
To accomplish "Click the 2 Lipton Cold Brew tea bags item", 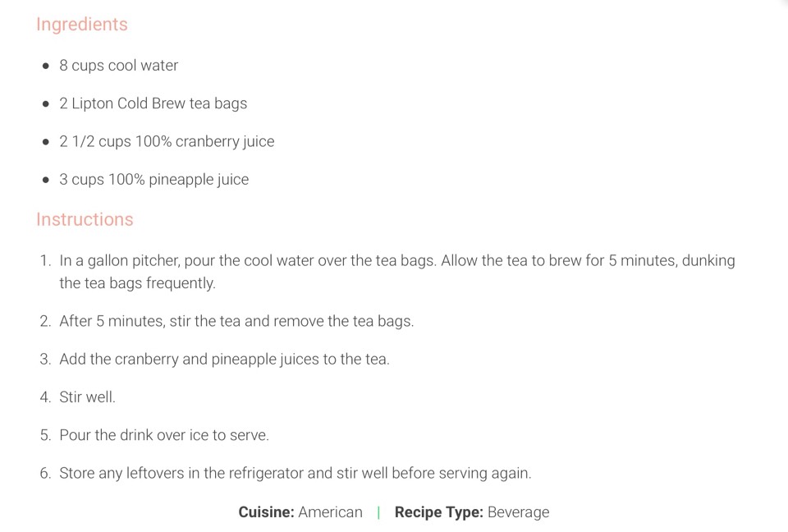I will 153,103.
